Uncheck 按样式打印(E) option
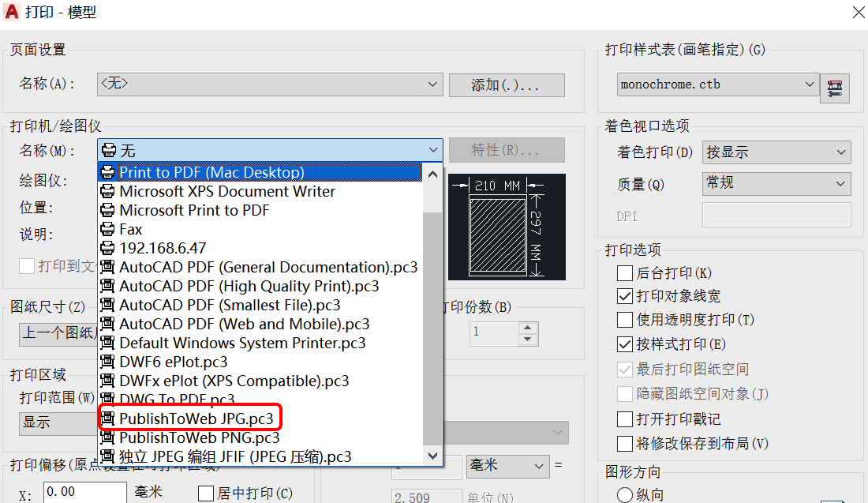 (625, 344)
